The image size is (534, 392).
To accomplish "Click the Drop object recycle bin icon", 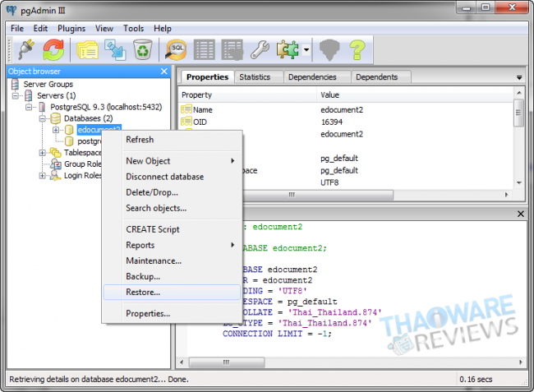I will click(142, 50).
